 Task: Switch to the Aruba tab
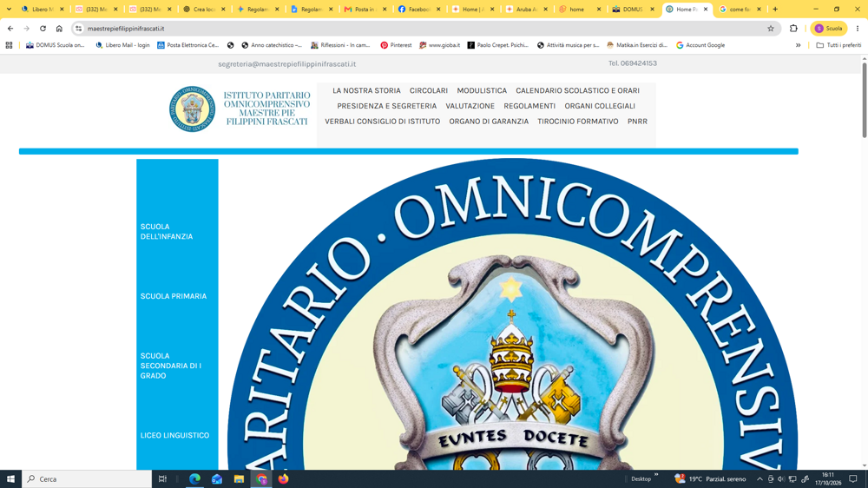click(527, 9)
